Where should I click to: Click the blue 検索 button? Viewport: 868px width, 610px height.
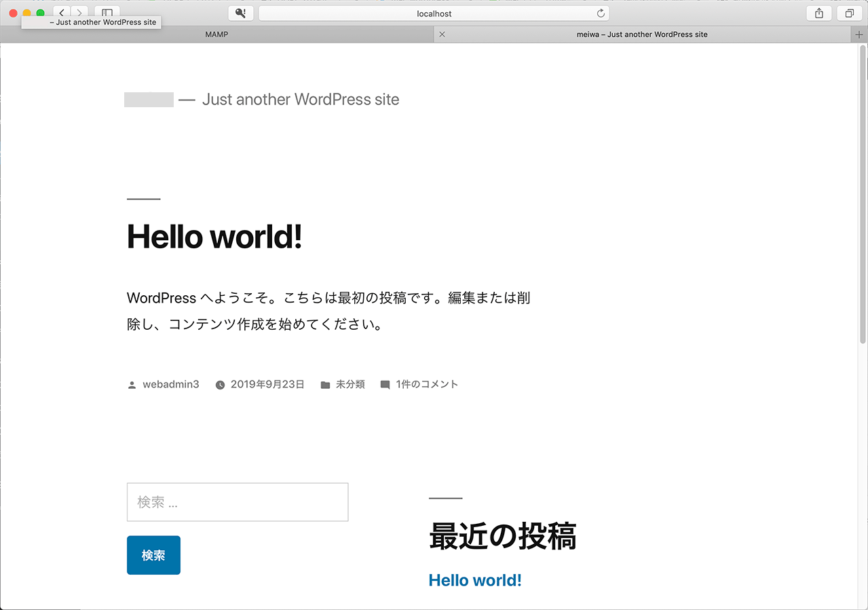153,555
